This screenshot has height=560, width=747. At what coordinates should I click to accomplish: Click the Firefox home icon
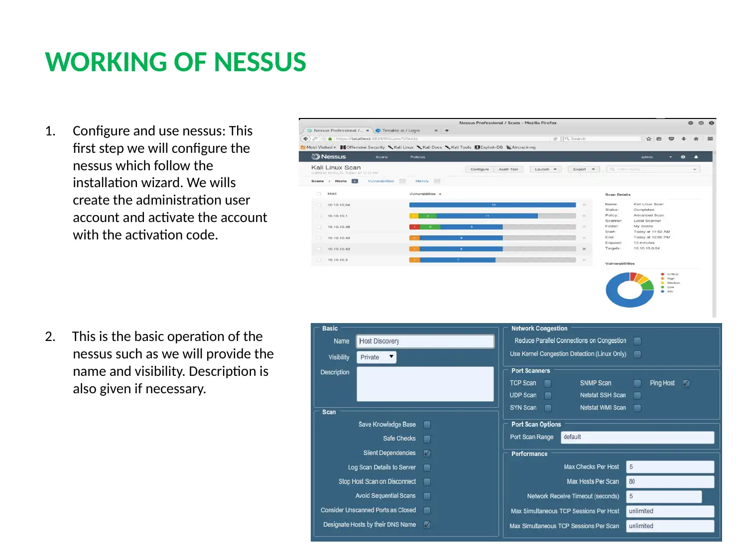(696, 139)
